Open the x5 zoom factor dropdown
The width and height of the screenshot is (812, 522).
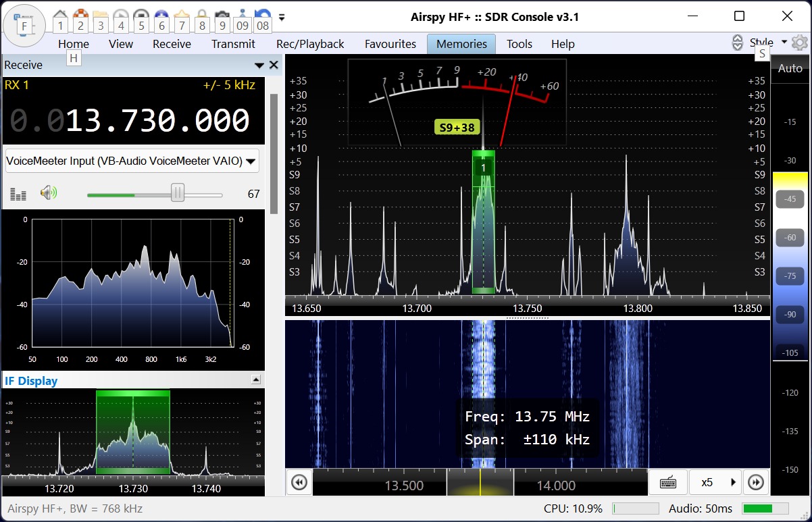click(x=715, y=482)
